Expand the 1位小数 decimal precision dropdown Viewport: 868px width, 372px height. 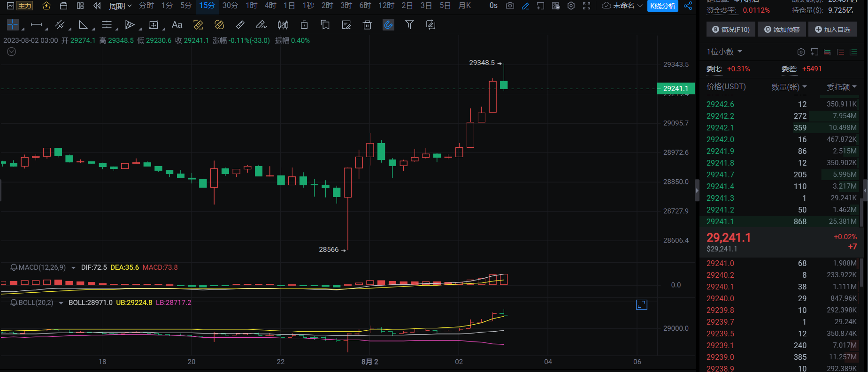[x=724, y=52]
